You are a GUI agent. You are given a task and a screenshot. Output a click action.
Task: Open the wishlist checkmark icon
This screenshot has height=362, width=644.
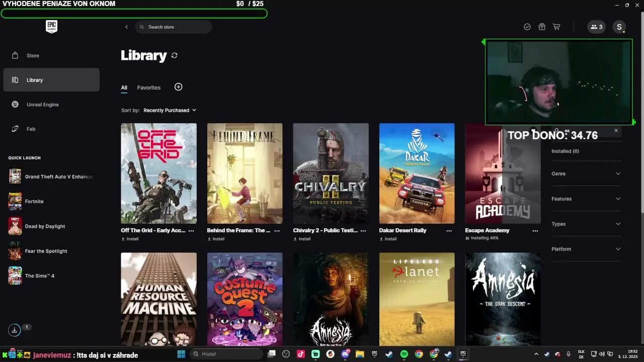tap(527, 27)
